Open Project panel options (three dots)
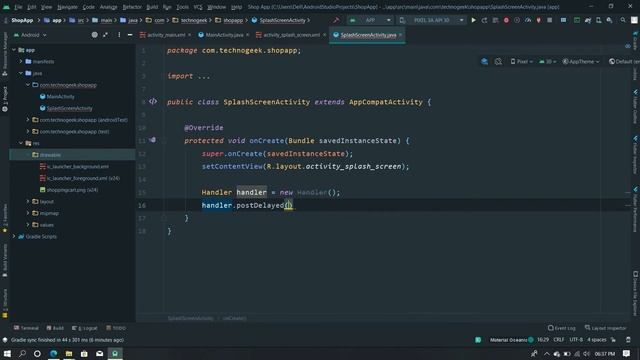The height and width of the screenshot is (360, 640). 119,35
